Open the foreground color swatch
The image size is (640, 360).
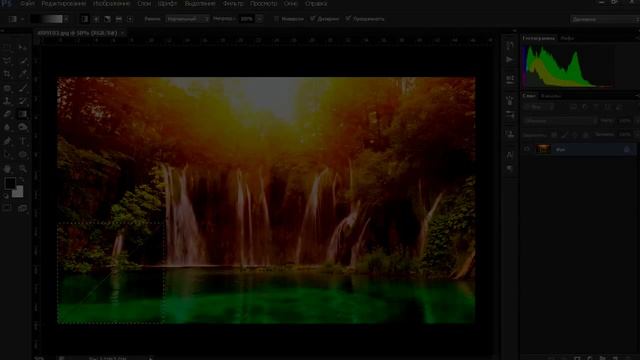point(10,183)
